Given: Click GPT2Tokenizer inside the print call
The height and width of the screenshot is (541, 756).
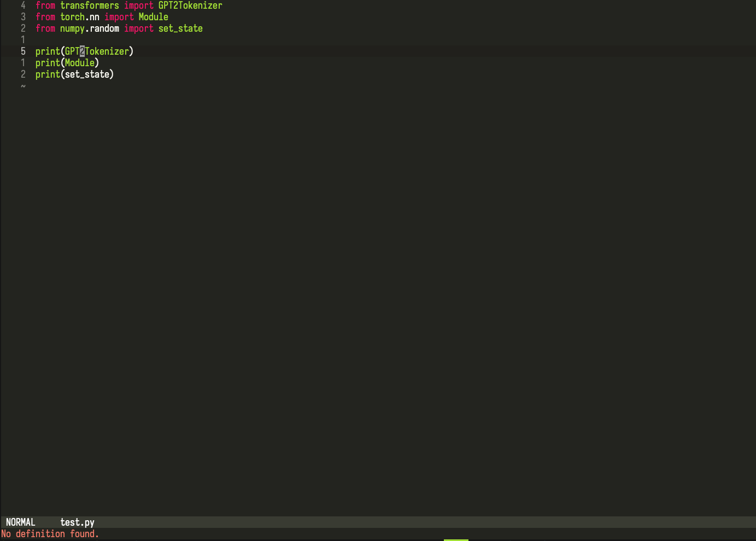Looking at the screenshot, I should point(97,51).
